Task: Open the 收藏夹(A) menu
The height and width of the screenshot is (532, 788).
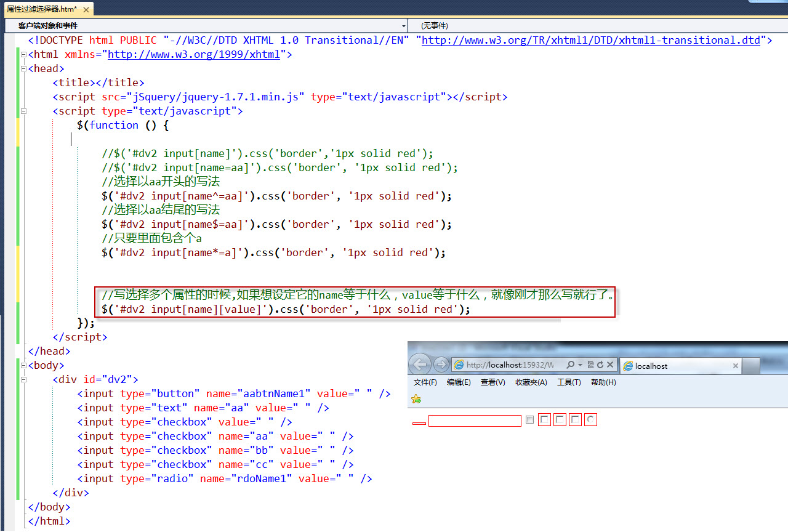Action: coord(531,382)
